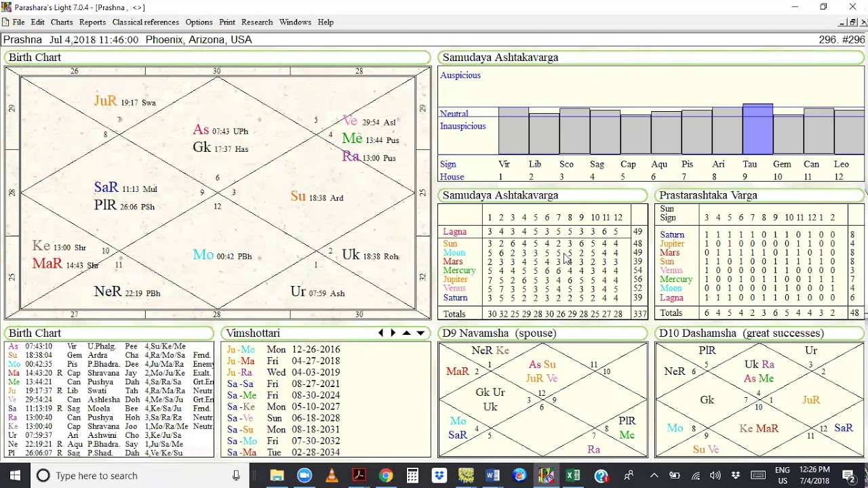Click the JuR 19:17 Swa entry in the chart
Image resolution: width=868 pixels, height=488 pixels.
pos(125,102)
